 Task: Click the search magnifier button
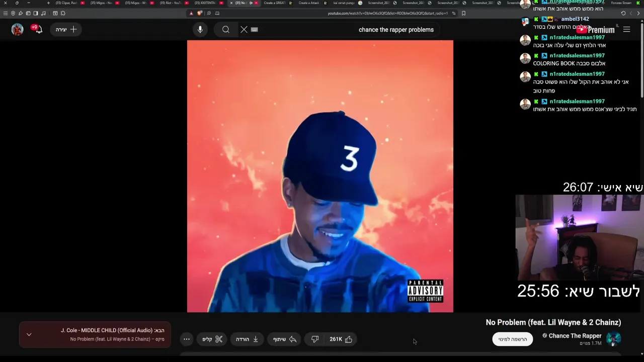pyautogui.click(x=226, y=30)
